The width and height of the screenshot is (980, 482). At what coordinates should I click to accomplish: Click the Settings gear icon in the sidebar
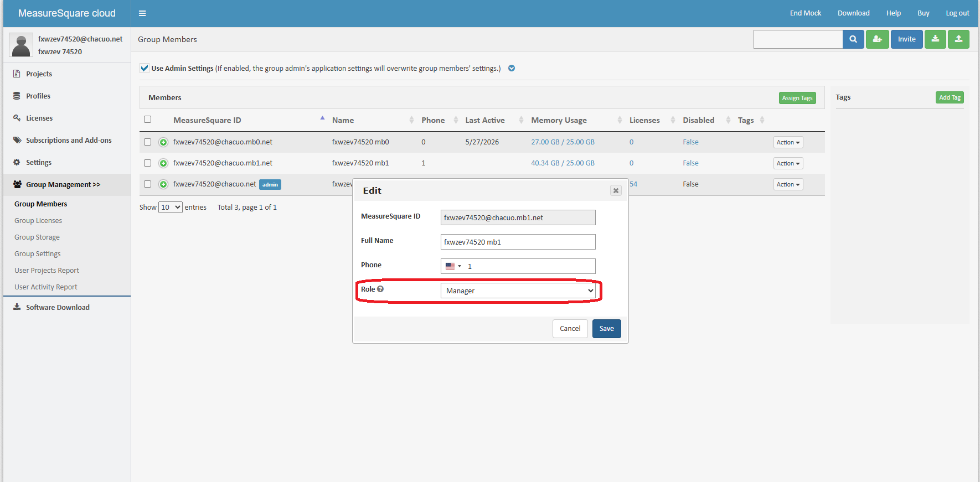[x=17, y=162]
